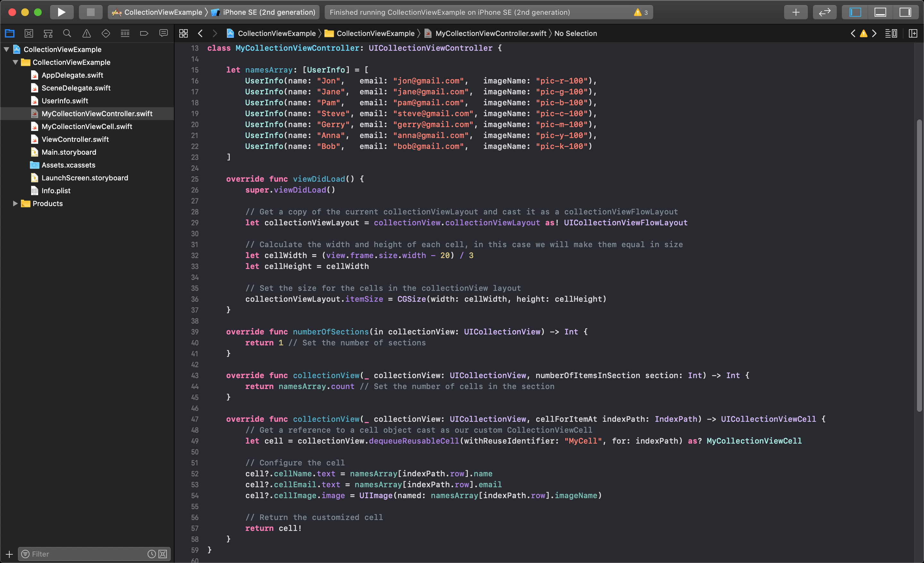Open the No Selection symbol menu
The width and height of the screenshot is (924, 563).
576,33
